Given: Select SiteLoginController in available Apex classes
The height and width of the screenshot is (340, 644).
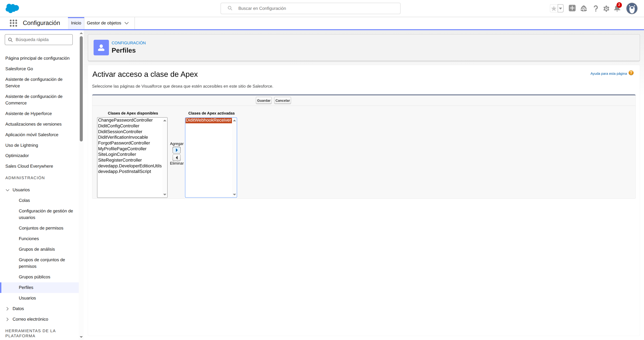Looking at the screenshot, I should pos(117,154).
